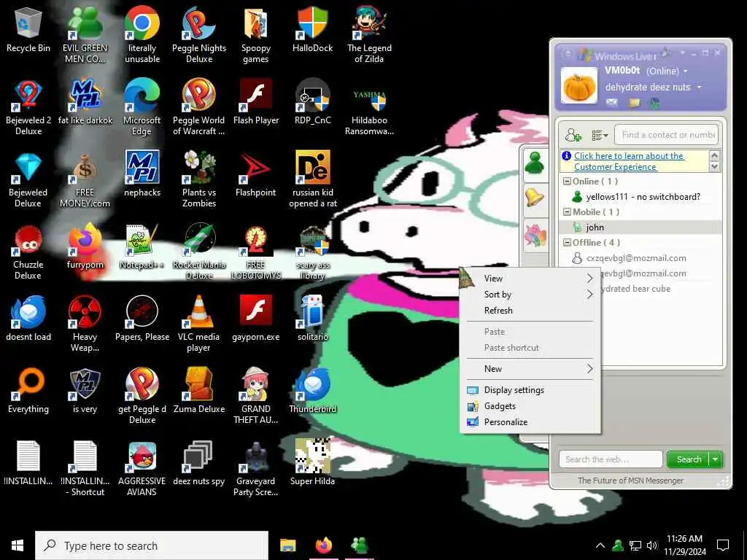Click the VM0b0t display name
Screen dimensions: 747x560
coord(622,71)
